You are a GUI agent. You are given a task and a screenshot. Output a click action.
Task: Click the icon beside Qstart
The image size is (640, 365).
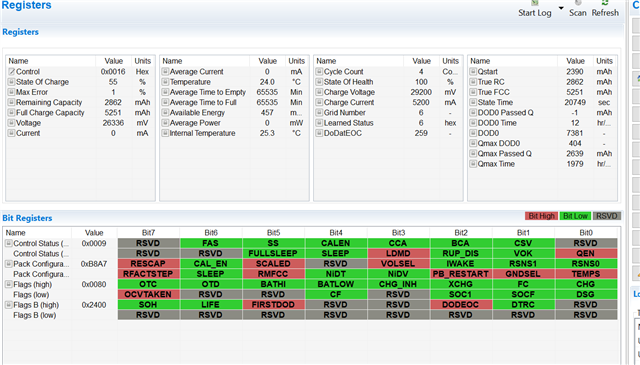473,71
